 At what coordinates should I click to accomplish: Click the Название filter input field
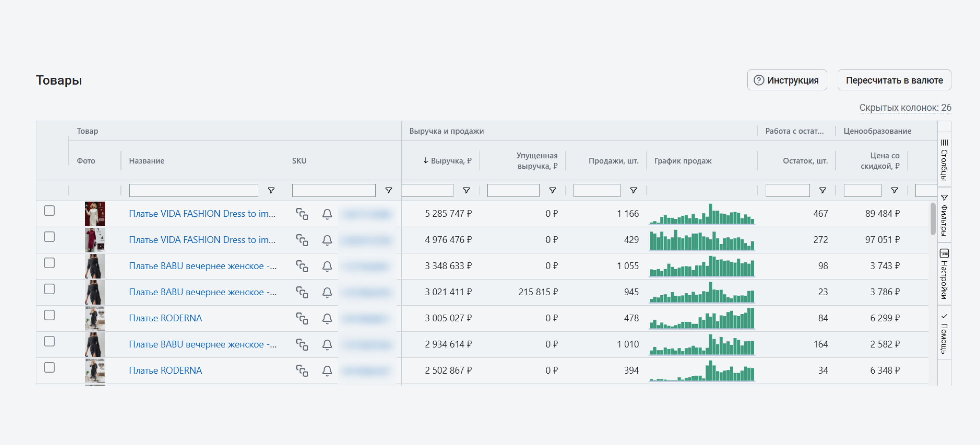pyautogui.click(x=193, y=190)
